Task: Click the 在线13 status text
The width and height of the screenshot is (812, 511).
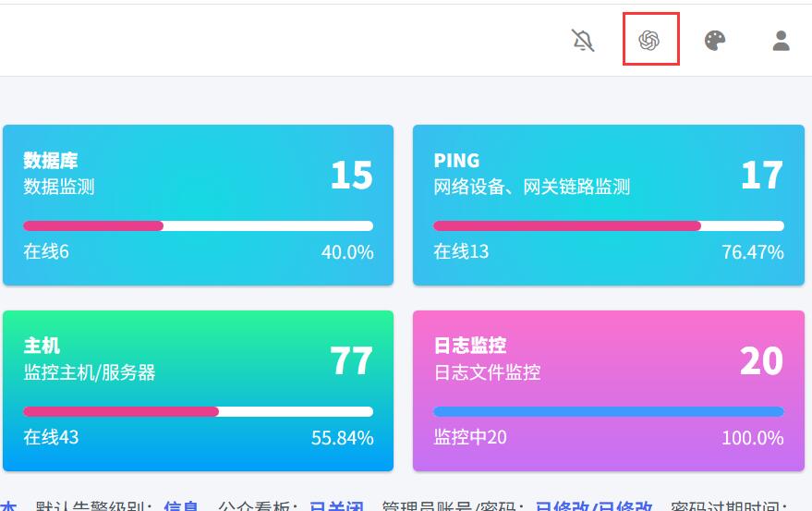Action: (461, 251)
